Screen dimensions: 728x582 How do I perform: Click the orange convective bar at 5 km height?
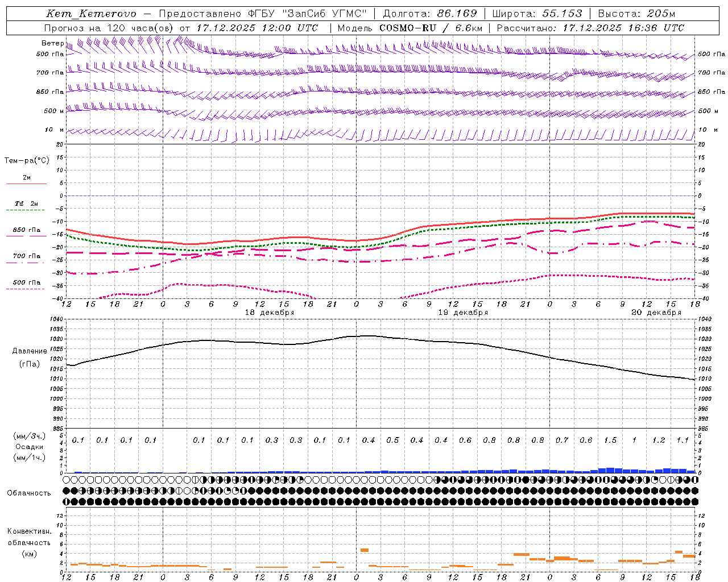coord(365,550)
